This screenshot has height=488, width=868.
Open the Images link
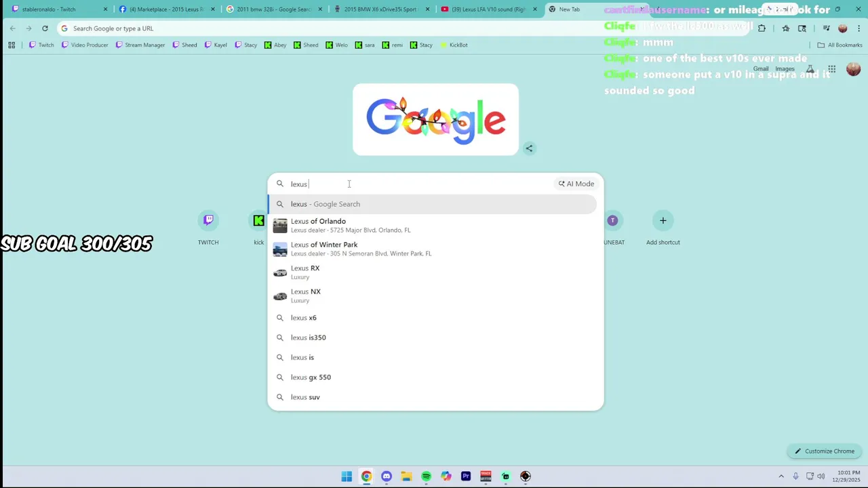(x=785, y=69)
